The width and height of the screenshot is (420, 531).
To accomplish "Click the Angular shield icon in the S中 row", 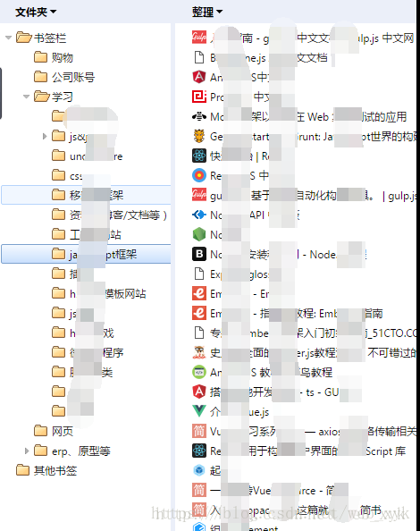I will click(199, 77).
